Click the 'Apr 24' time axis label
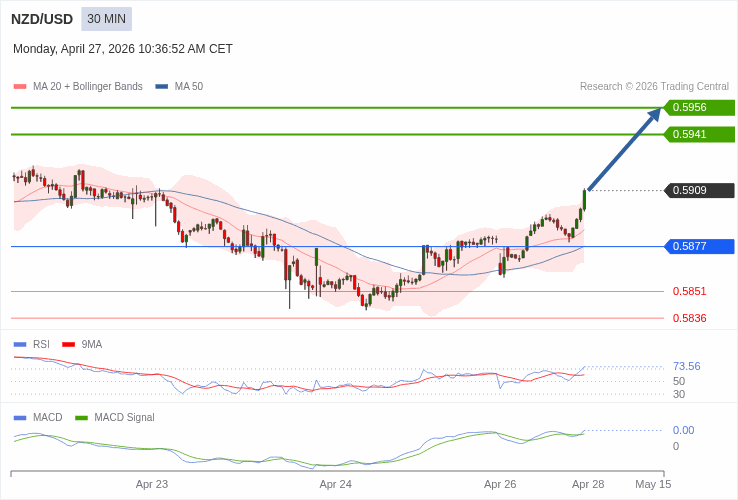This screenshot has width=738, height=500. (336, 484)
